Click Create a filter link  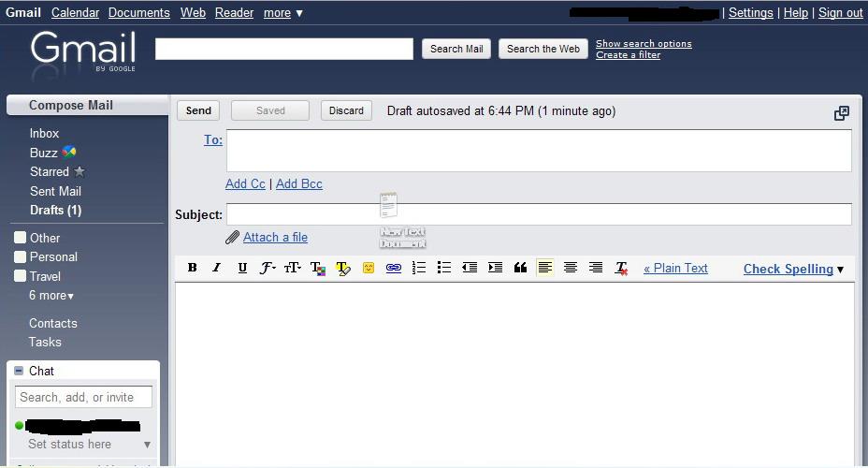click(x=628, y=55)
